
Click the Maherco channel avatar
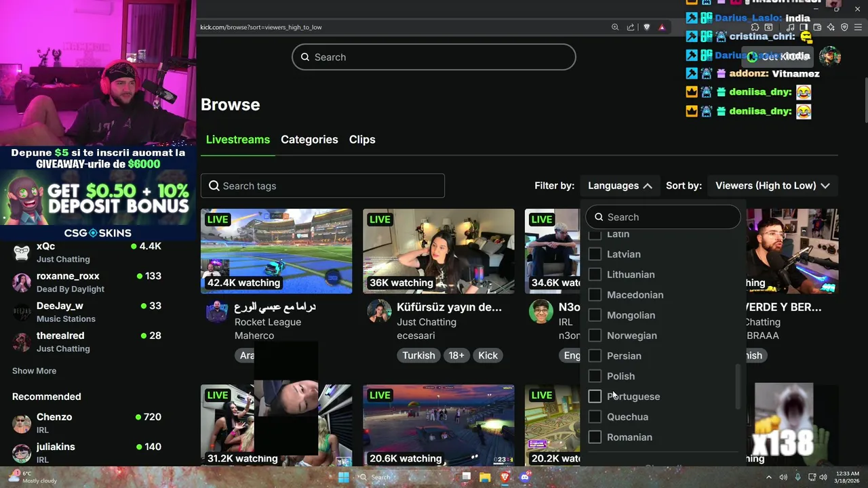(217, 312)
